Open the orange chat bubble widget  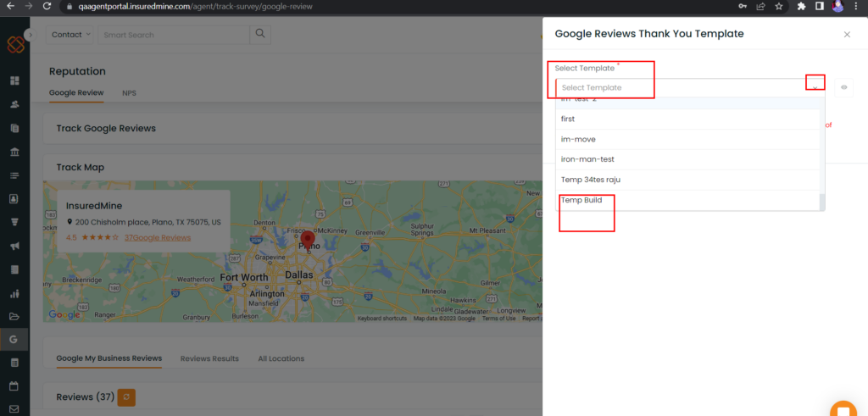coord(843,409)
